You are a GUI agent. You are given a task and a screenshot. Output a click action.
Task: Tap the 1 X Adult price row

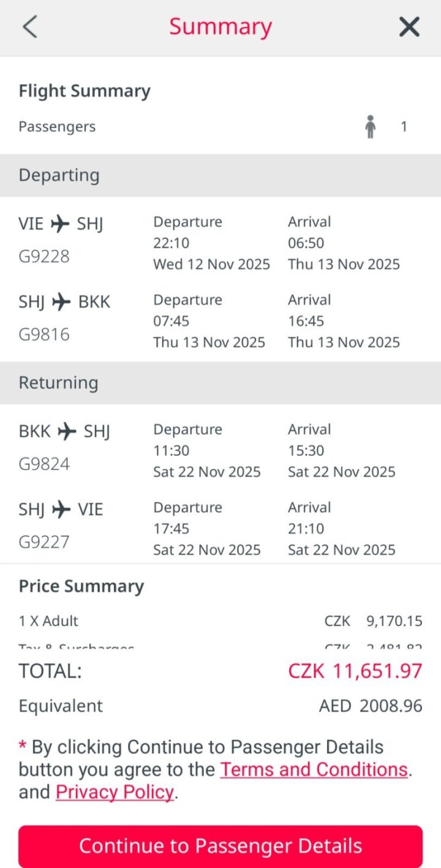(221, 621)
